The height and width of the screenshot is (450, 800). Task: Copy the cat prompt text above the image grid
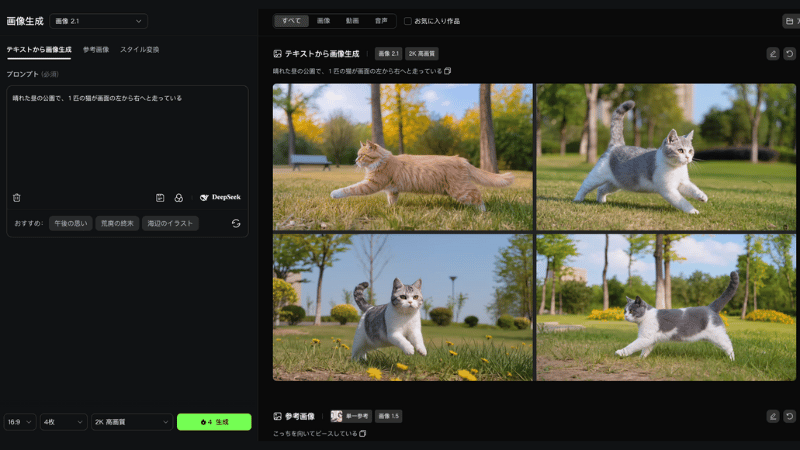448,71
